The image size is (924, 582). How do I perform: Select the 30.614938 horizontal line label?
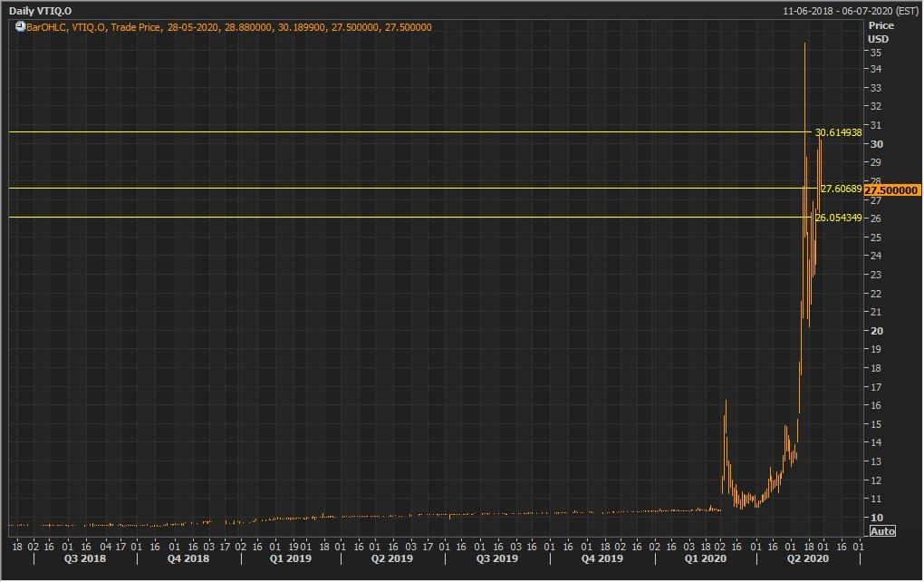(x=838, y=132)
